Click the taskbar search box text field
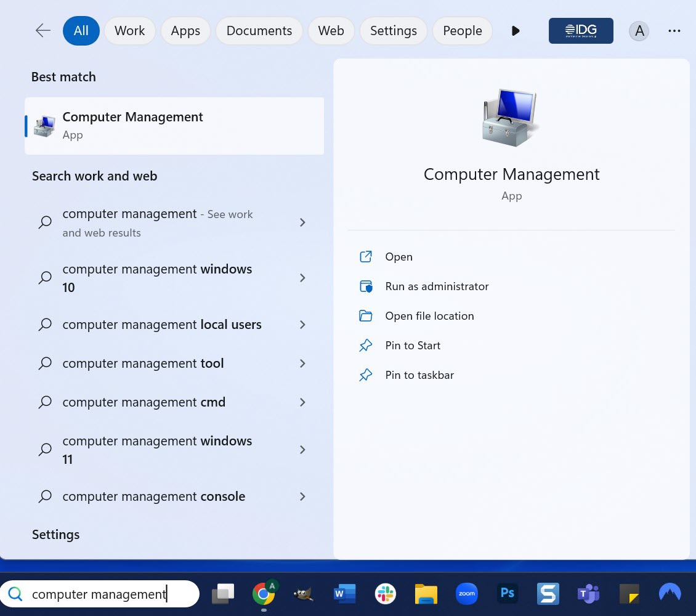Viewport: 696px width, 616px height. 100,594
